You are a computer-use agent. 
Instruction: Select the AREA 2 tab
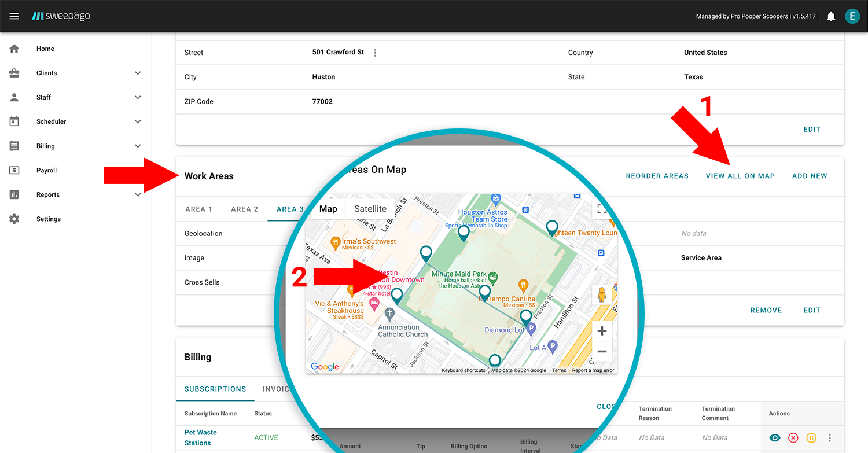[244, 209]
